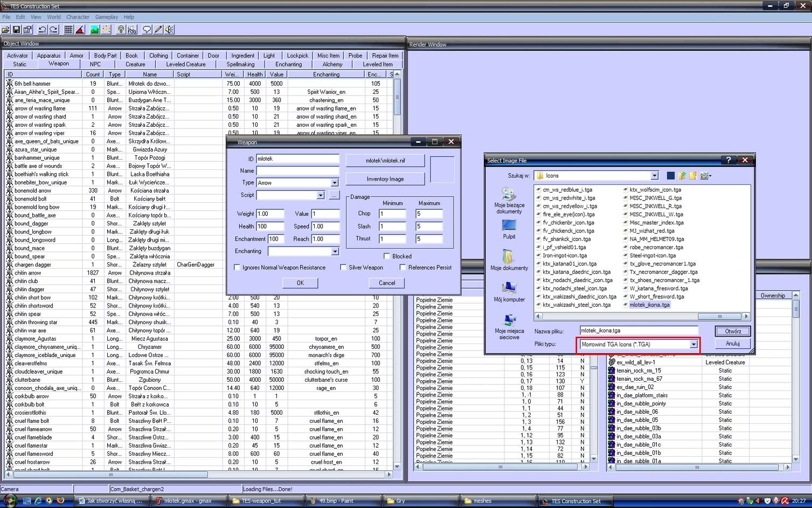Image resolution: width=812 pixels, height=508 pixels.
Task: Go up one folder level icon
Action: (682, 175)
